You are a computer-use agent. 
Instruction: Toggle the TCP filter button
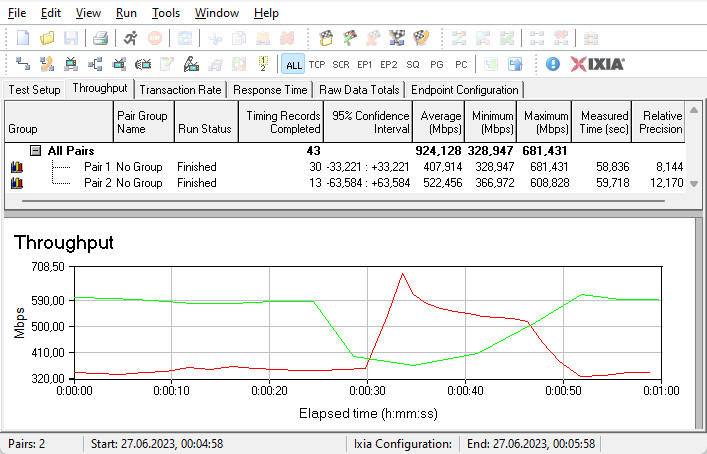317,64
